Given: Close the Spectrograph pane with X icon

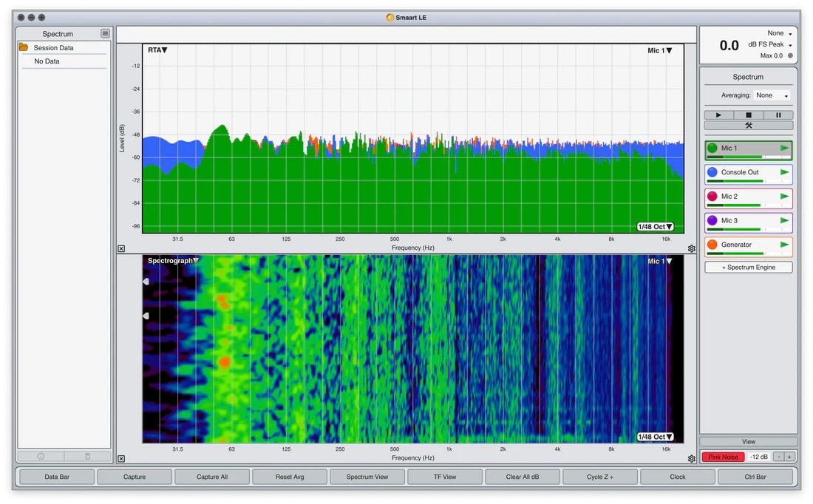Looking at the screenshot, I should pos(121,459).
